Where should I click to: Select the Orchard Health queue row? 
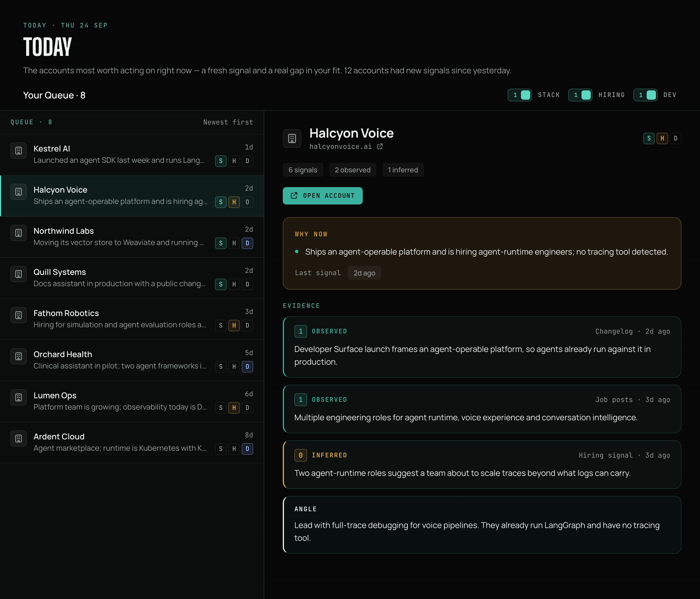[132, 360]
